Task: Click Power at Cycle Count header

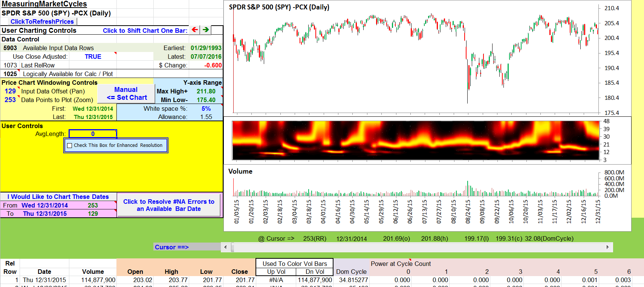Action: coord(401,264)
